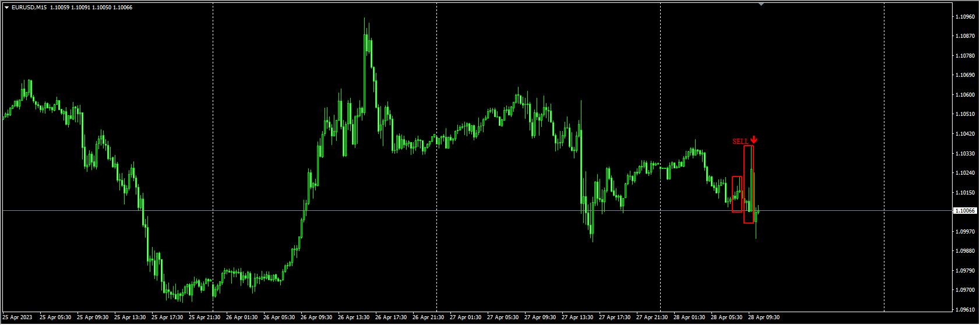Click the 26 Apr 21:30 time label
This screenshot has width=980, height=325.
[428, 317]
